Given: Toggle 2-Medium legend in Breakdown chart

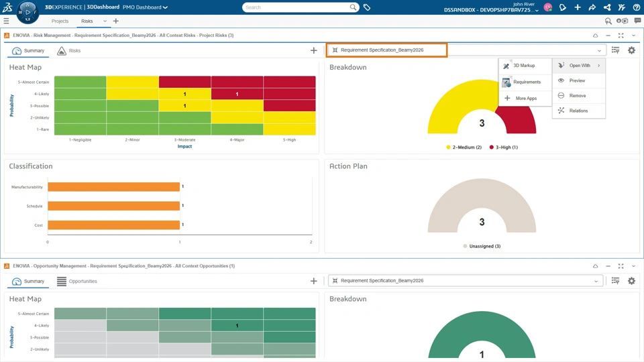Looking at the screenshot, I should (x=464, y=147).
